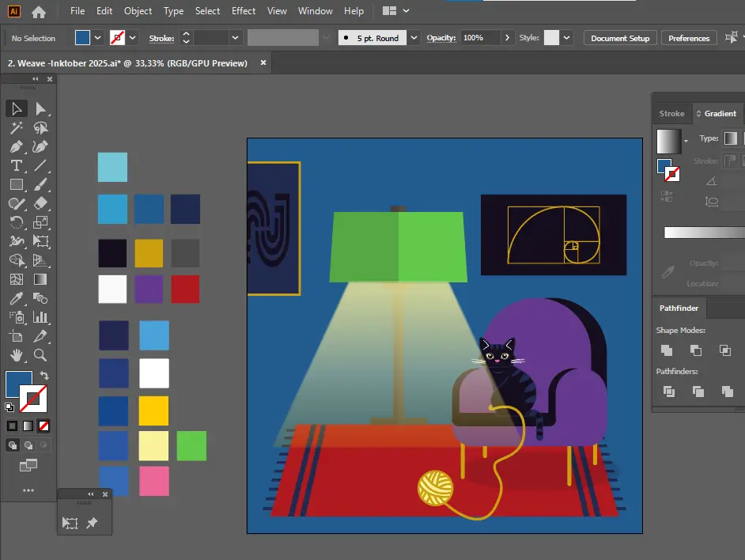Select the Shape Builder tool
The width and height of the screenshot is (745, 560).
pos(17,260)
